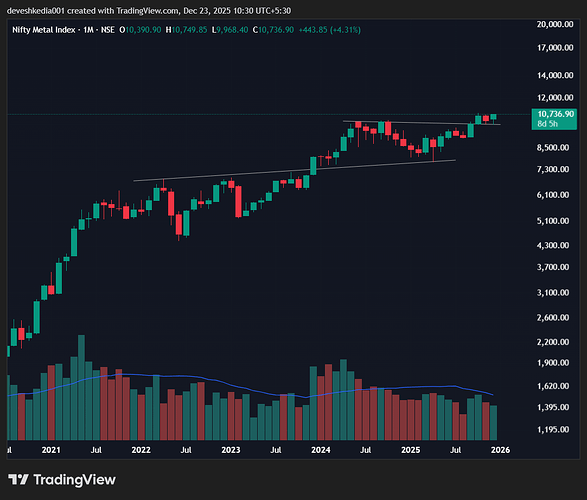
Task: Click the change value +443.85 (+4.31%)
Action: [x=330, y=30]
